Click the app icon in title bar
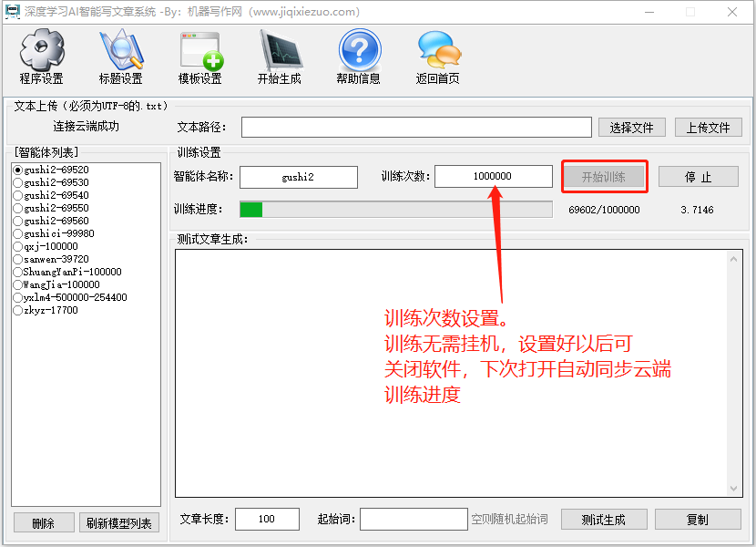Screen dimensions: 756x547 tap(12, 12)
